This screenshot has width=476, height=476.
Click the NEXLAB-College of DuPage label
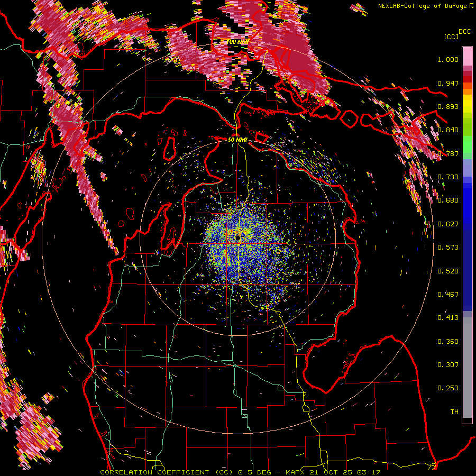pos(422,6)
